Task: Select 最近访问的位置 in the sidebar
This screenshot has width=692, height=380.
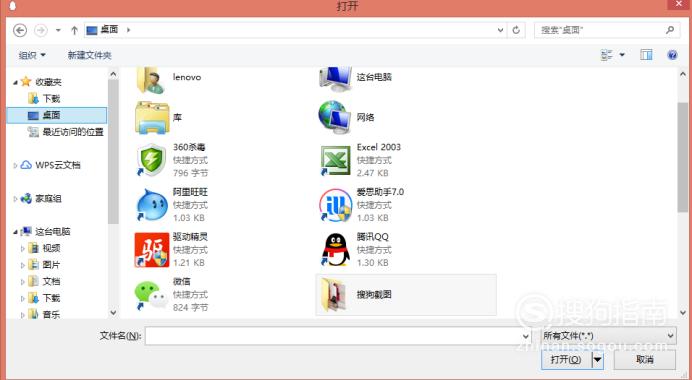Action: click(x=73, y=132)
